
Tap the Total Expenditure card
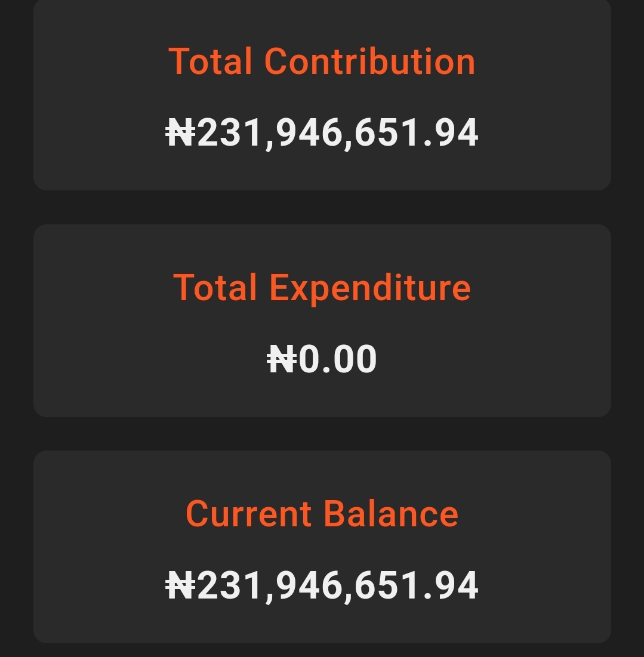tap(322, 321)
